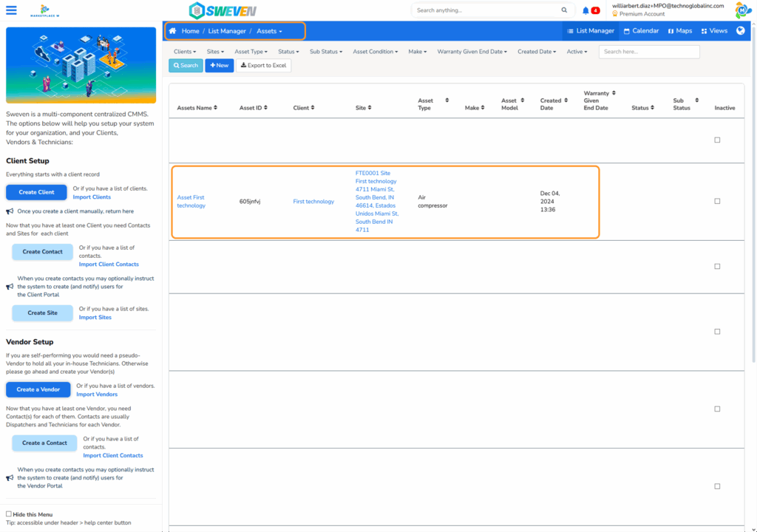Sort by Warranty Given End Date arrows
Screen dimensions: 757x532
click(614, 93)
